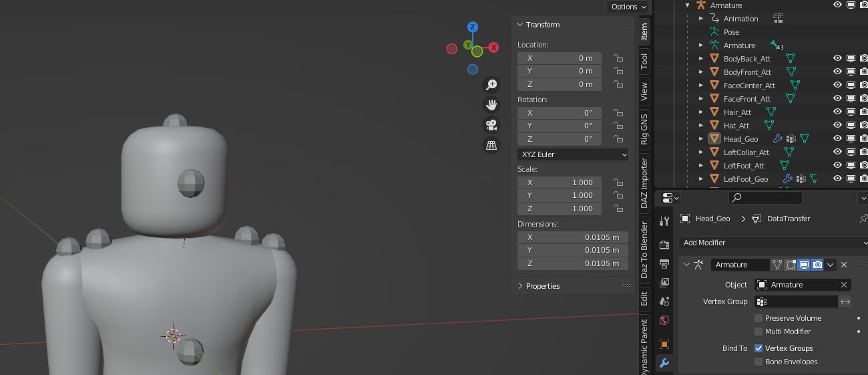This screenshot has width=868, height=375.
Task: Open properties editor type dropdown
Action: click(x=670, y=198)
